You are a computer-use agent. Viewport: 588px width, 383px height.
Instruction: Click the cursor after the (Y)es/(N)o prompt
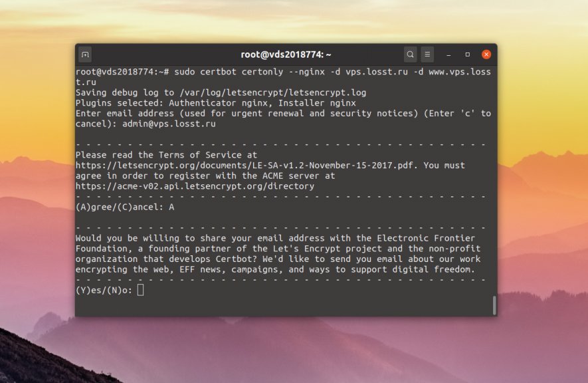140,290
